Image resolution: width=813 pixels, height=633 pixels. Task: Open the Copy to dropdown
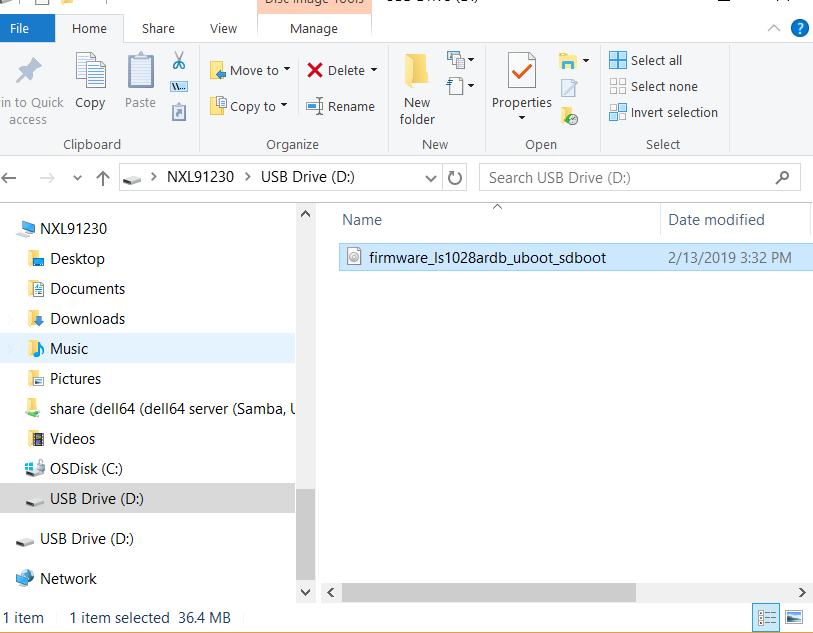[249, 106]
